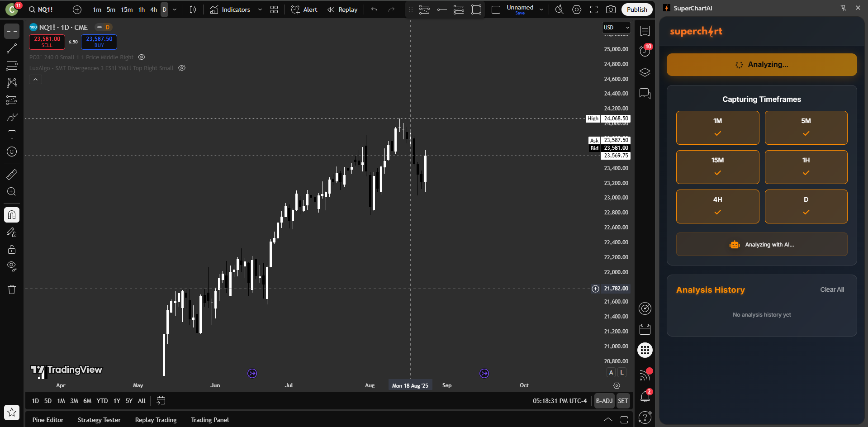The width and height of the screenshot is (868, 427).
Task: Toggle stay in drawing mode
Action: (12, 232)
